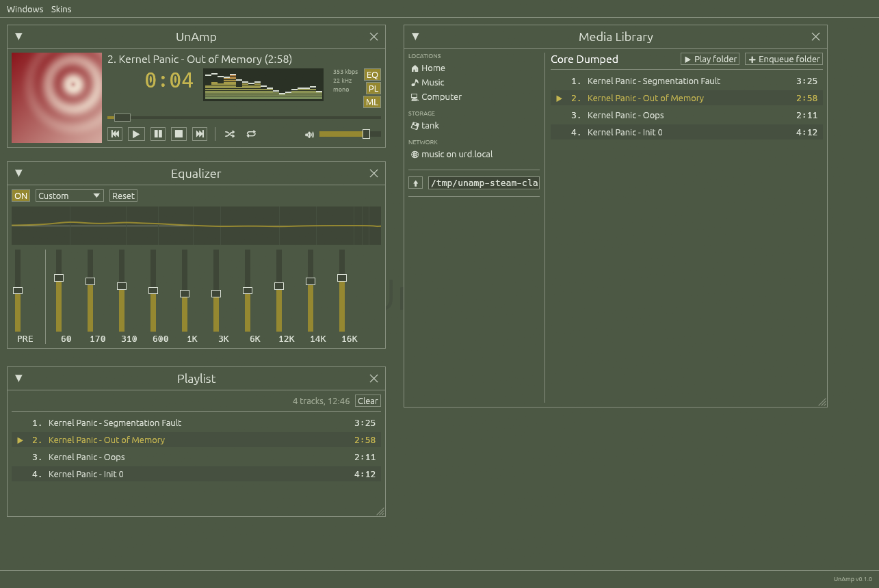Clear the playlist
The height and width of the screenshot is (588, 879).
pos(368,401)
